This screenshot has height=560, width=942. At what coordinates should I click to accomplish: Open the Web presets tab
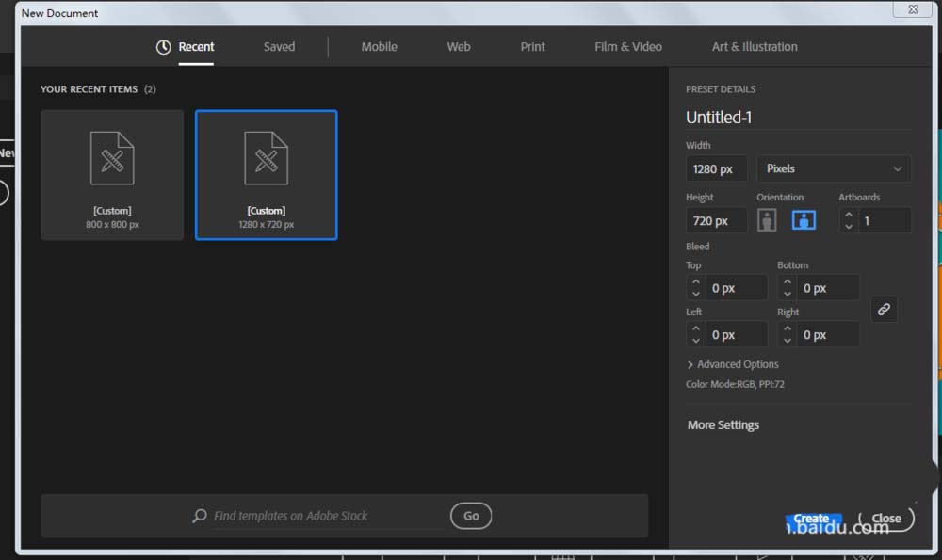[459, 47]
